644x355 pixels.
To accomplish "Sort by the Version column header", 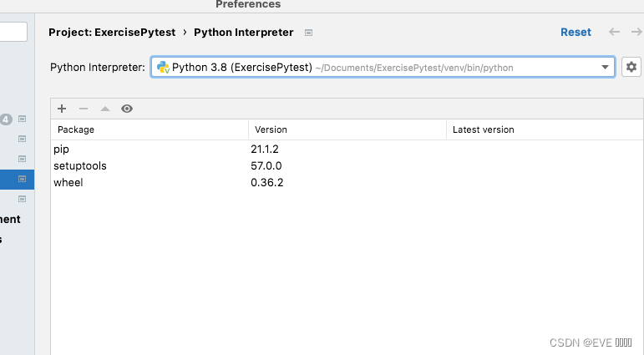I will click(x=347, y=129).
